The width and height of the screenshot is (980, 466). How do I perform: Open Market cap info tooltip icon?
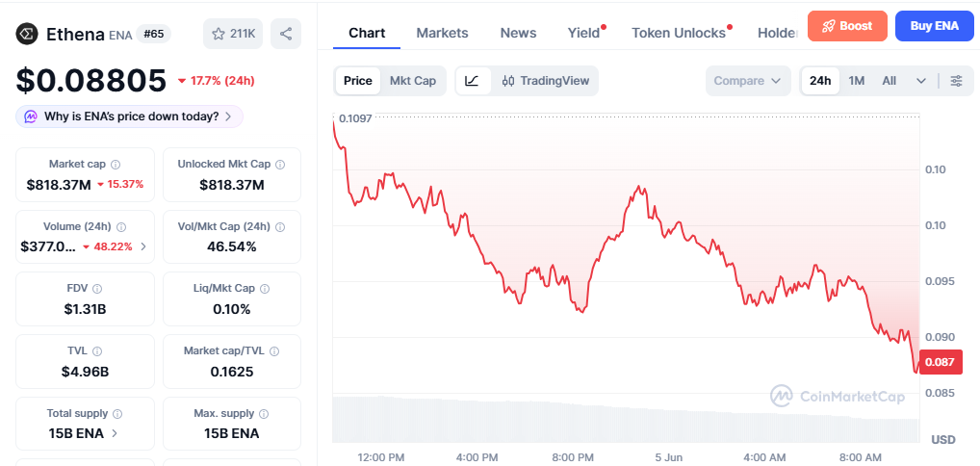click(116, 165)
